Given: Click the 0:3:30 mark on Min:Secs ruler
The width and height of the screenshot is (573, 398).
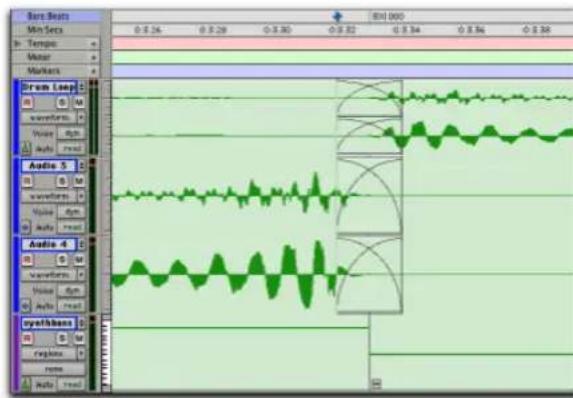Looking at the screenshot, I should [277, 30].
